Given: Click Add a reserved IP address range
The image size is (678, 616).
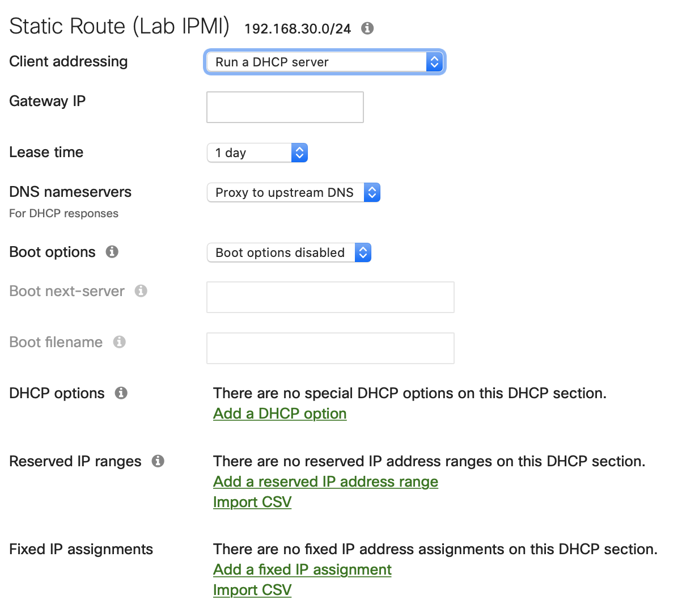Looking at the screenshot, I should pyautogui.click(x=325, y=482).
